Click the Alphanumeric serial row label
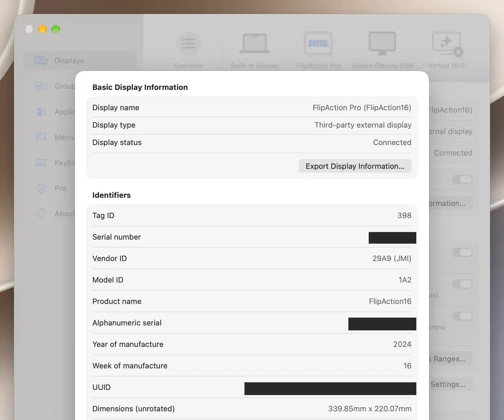This screenshot has width=504, height=420. tap(127, 323)
